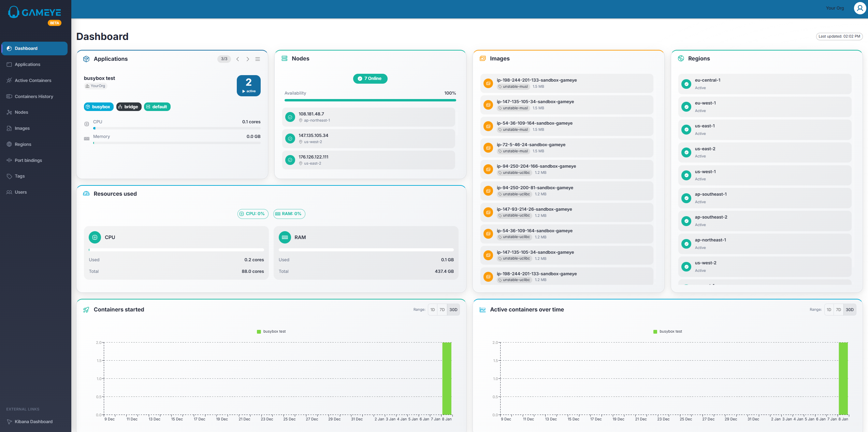Open the applications list menu icon
This screenshot has height=432, width=868.
[x=258, y=59]
